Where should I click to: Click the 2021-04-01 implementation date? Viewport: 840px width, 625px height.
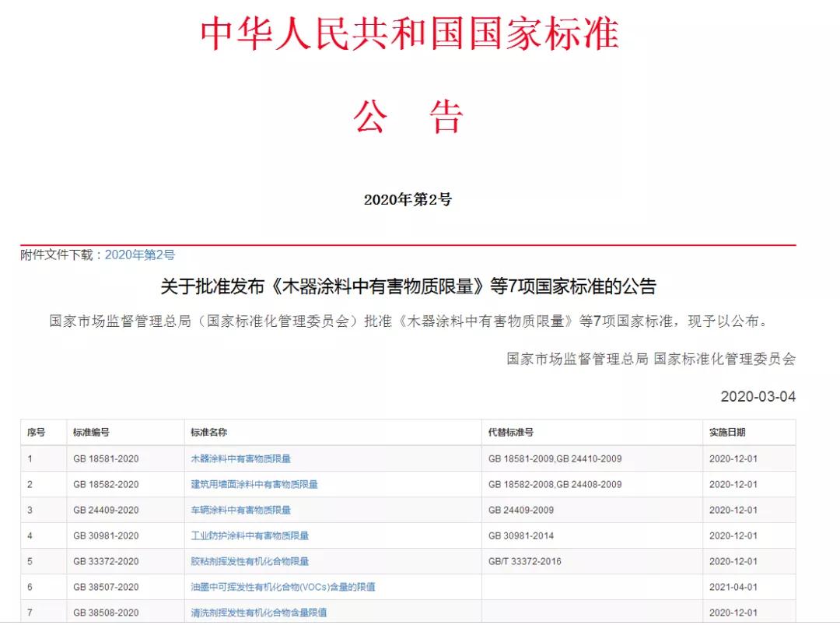coord(733,588)
